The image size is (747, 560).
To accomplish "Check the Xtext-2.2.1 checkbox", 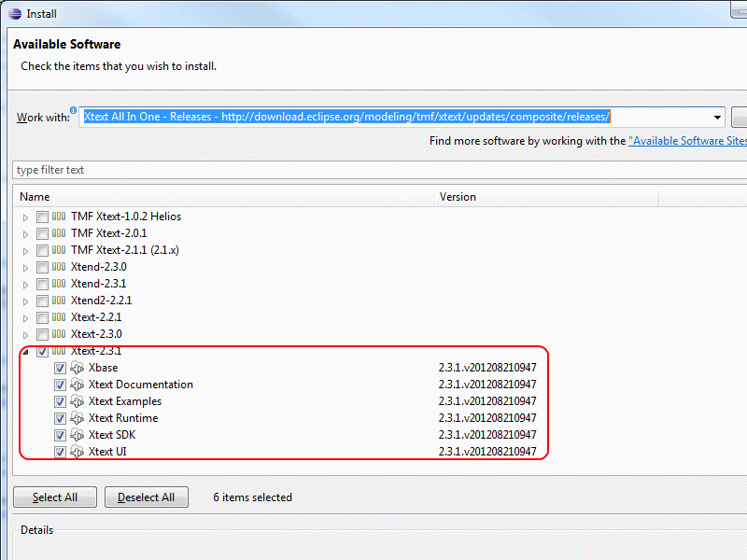I will [42, 317].
